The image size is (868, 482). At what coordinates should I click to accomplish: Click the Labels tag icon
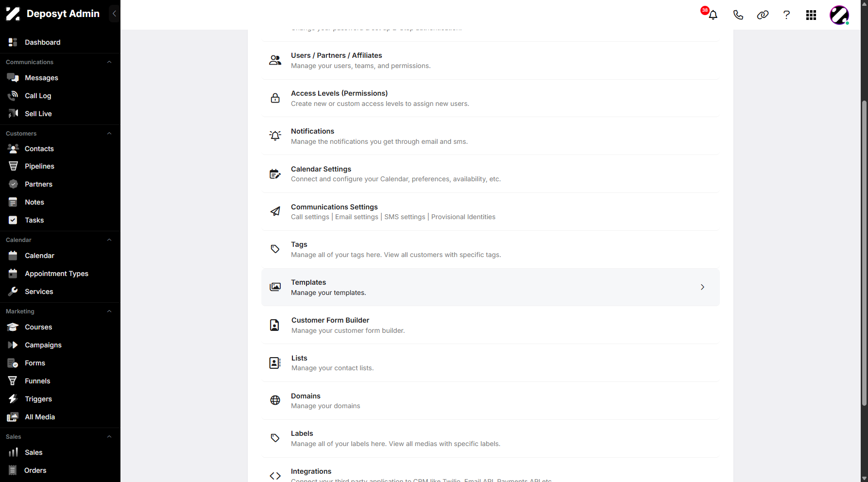coord(275,438)
